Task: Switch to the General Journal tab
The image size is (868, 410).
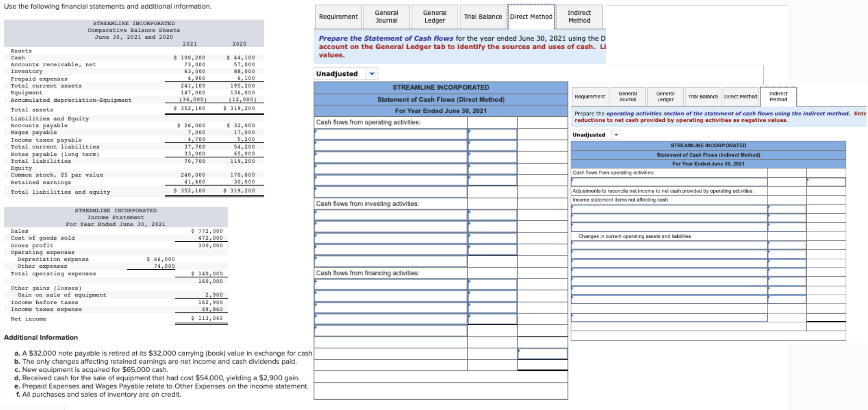Action: click(x=387, y=17)
